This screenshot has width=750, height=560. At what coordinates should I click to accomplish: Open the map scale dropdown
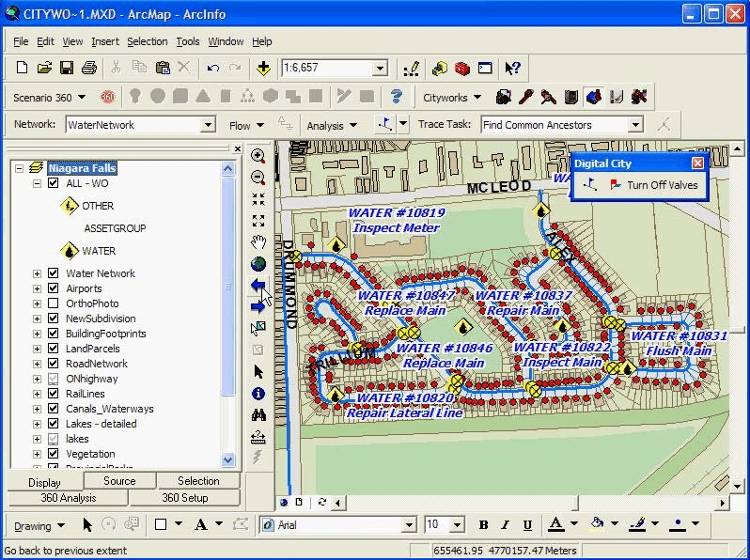coord(380,69)
